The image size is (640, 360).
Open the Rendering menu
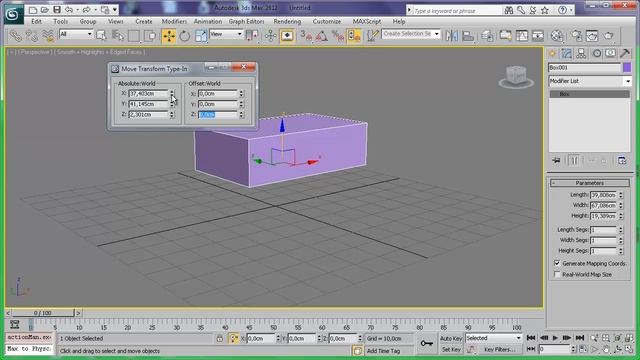point(287,21)
